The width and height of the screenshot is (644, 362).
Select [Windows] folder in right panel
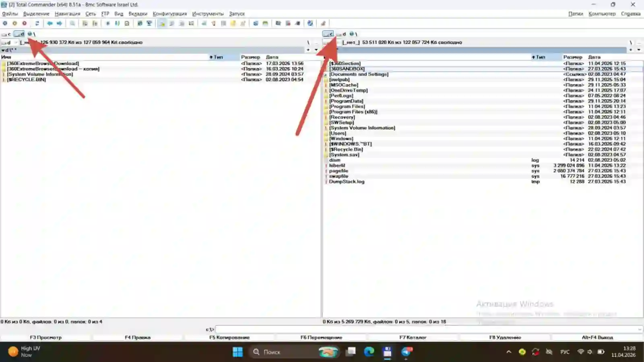pos(341,139)
